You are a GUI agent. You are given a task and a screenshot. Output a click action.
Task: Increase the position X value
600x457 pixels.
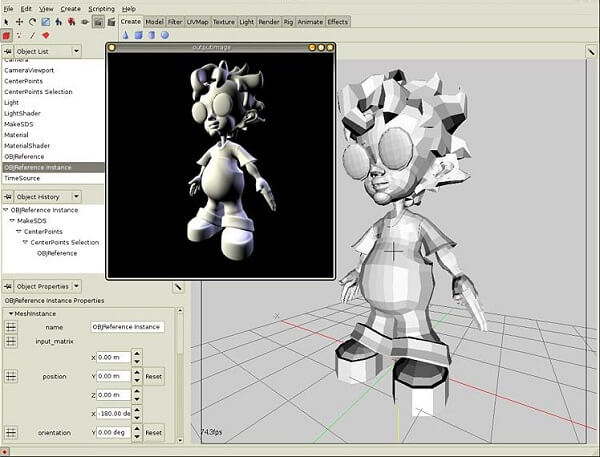(137, 353)
